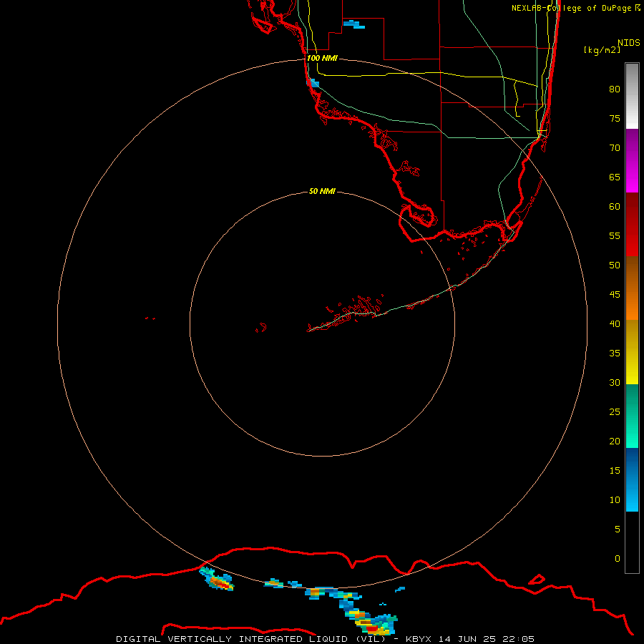
Task: Select the gray-white segment of the color bar
Action: pyautogui.click(x=632, y=96)
